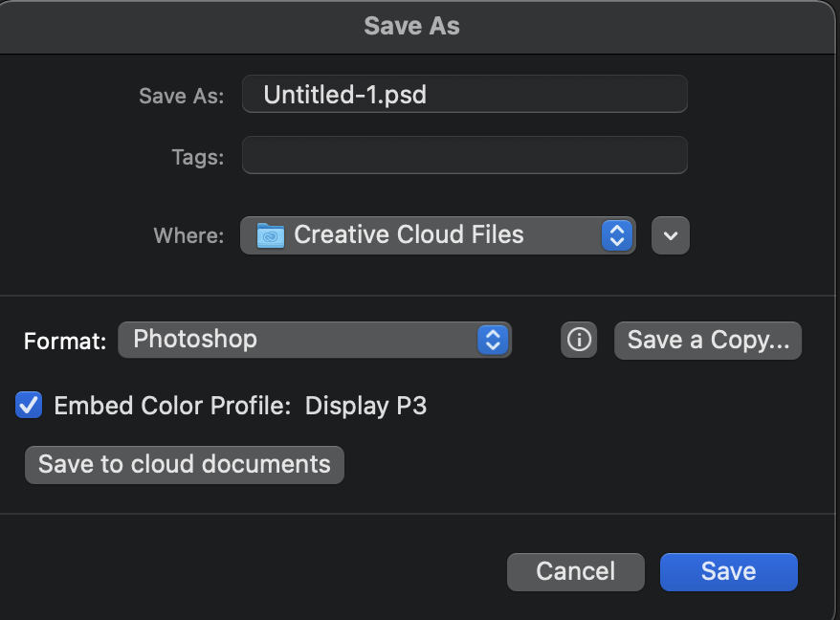
Task: Click the Display P3 profile text
Action: [x=365, y=406]
